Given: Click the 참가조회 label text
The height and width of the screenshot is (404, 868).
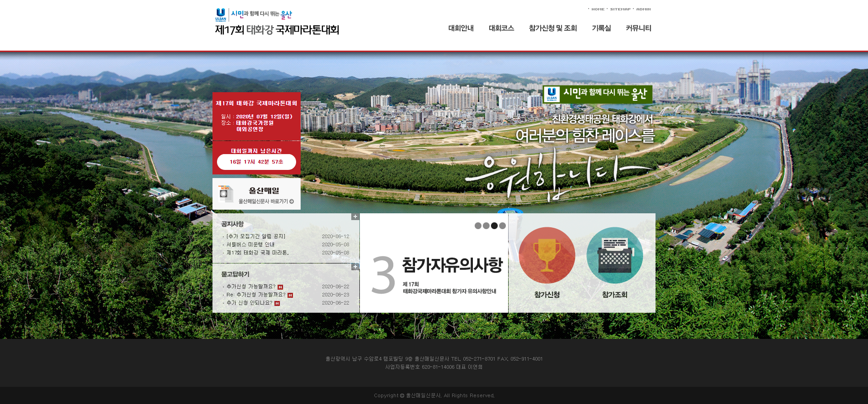Looking at the screenshot, I should tap(615, 295).
